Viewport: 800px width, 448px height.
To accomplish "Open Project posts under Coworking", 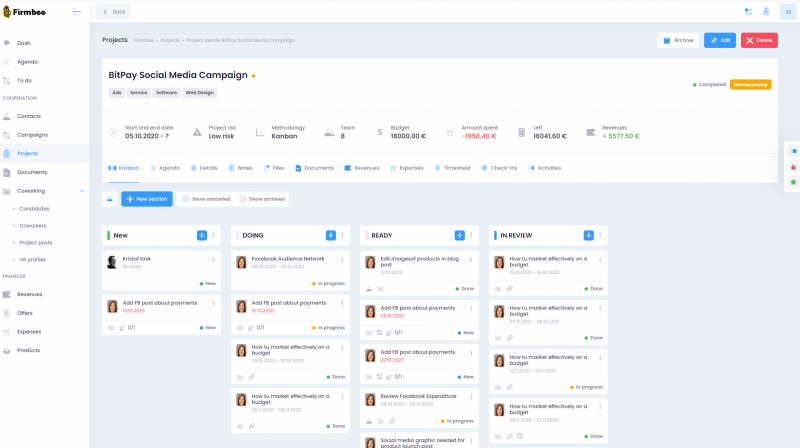I will point(36,243).
